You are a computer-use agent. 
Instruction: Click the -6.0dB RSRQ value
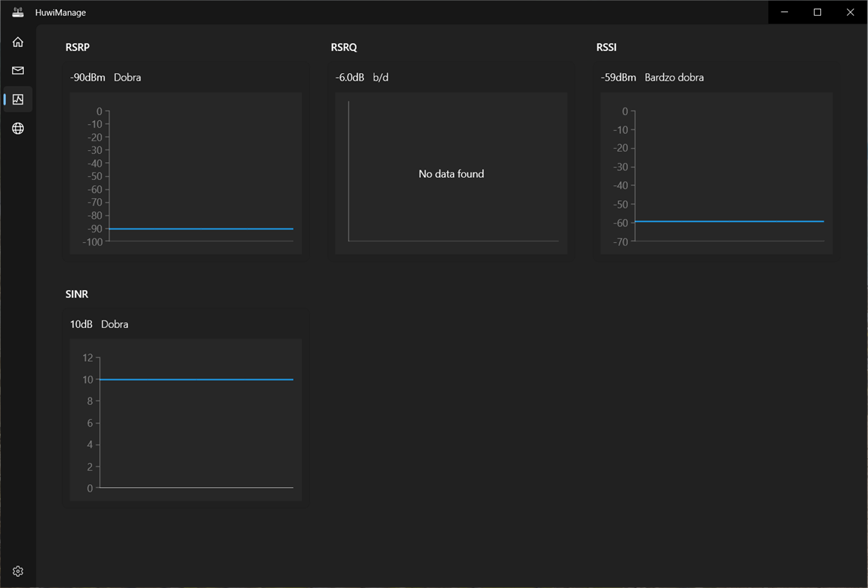350,78
